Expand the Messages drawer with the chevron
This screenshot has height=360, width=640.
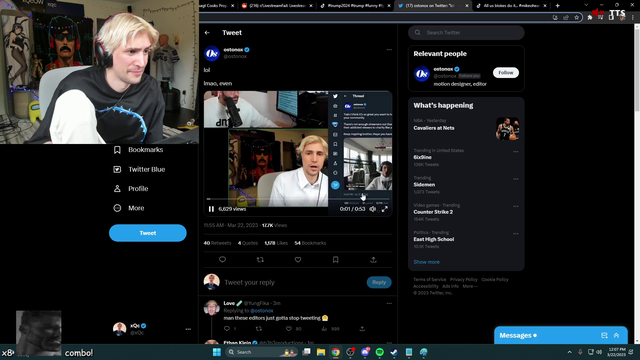[x=616, y=336]
